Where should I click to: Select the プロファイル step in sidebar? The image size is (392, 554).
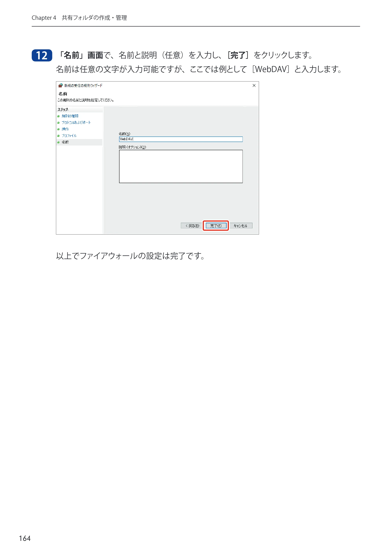coord(69,136)
